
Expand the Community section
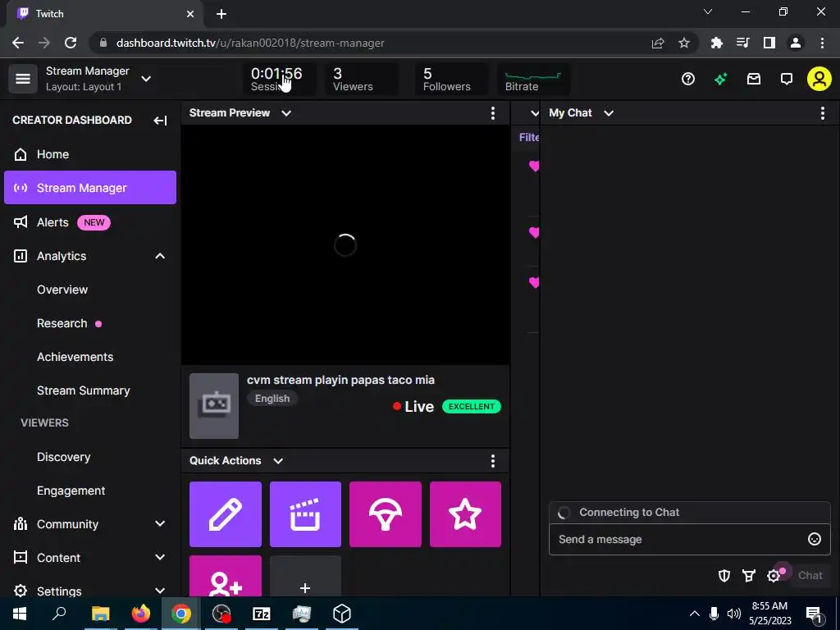tap(160, 523)
